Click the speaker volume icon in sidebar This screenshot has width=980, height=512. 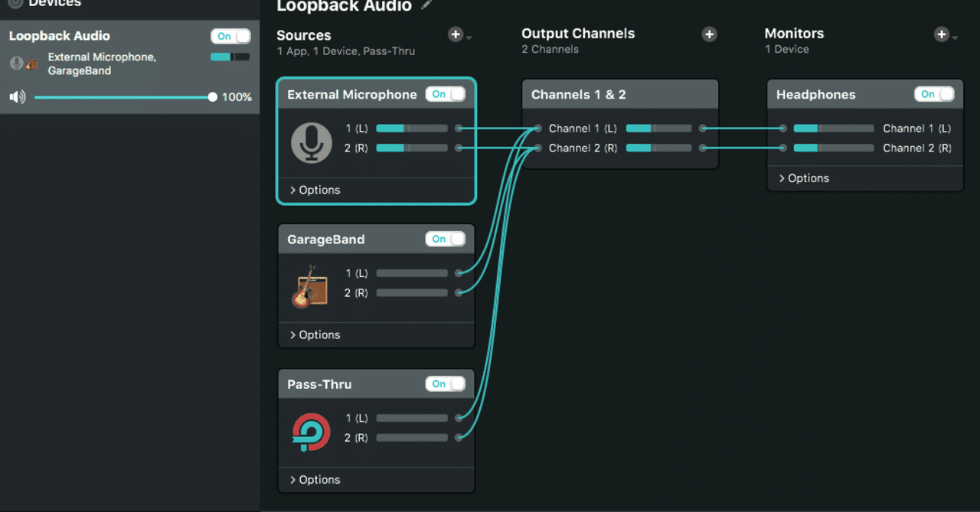pos(17,97)
